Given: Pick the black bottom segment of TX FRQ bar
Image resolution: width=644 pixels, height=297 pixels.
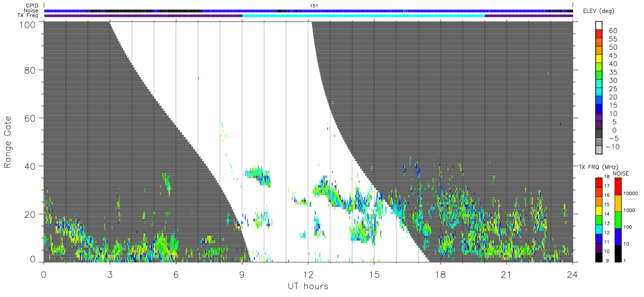Looking at the screenshot, I should pyautogui.click(x=599, y=257).
